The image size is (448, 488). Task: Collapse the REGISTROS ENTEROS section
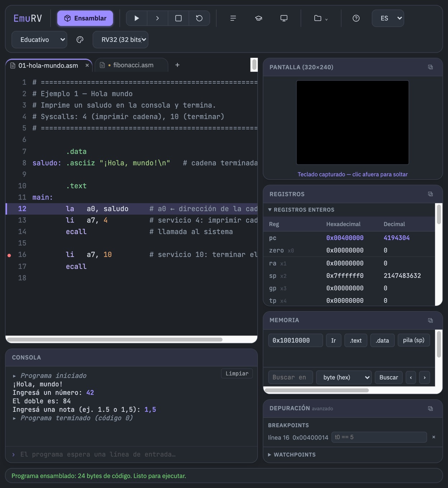(301, 210)
